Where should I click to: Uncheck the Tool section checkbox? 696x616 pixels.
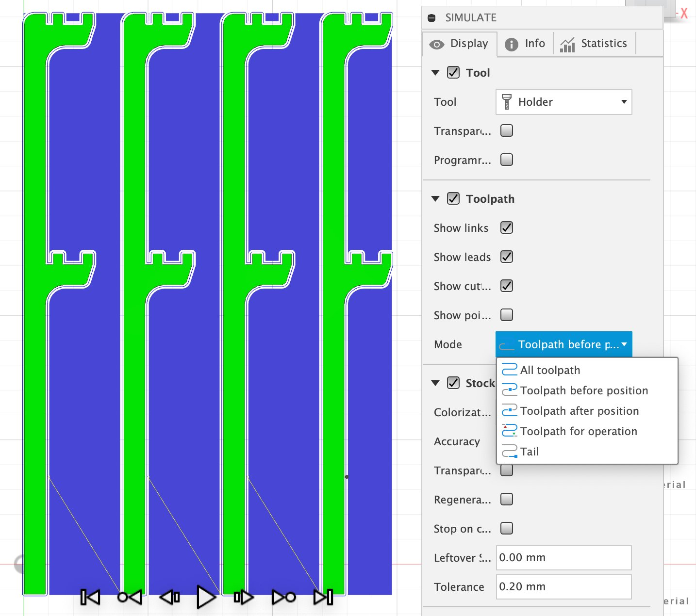[x=453, y=72]
